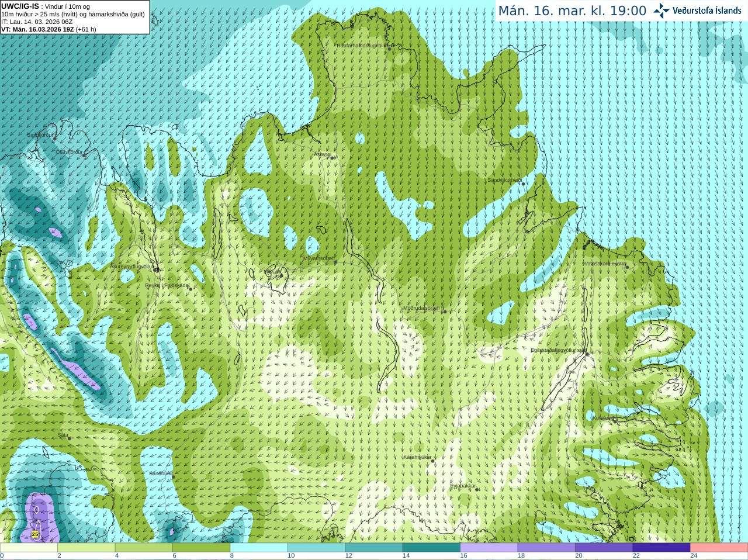
Task: Click the Siglufjörður station label
Action: pyautogui.click(x=41, y=135)
